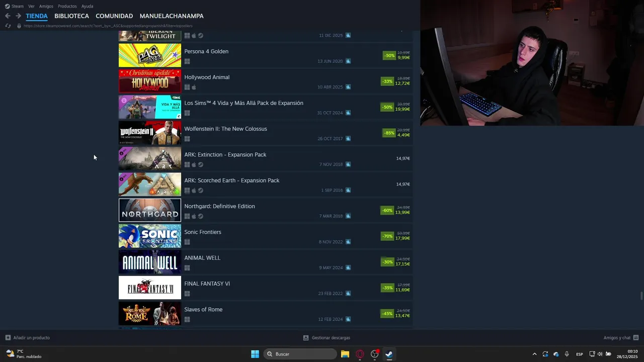Open the Steam menu

coord(14,6)
